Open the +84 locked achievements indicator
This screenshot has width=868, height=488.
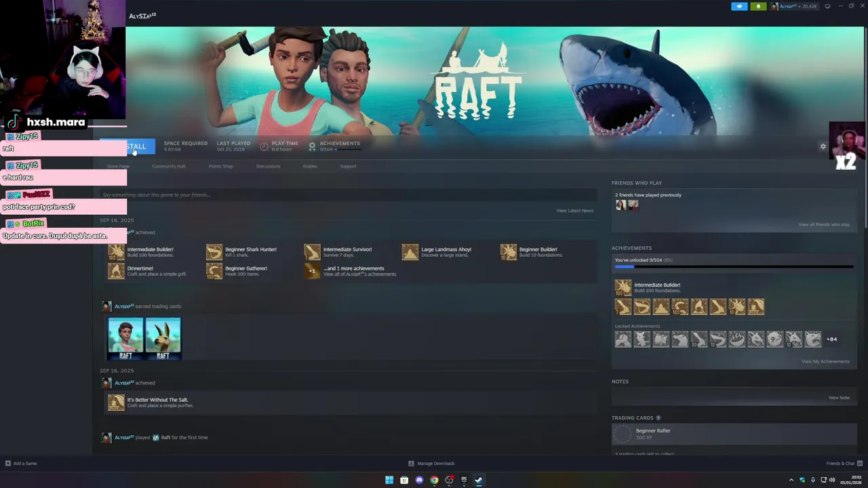[x=831, y=339]
